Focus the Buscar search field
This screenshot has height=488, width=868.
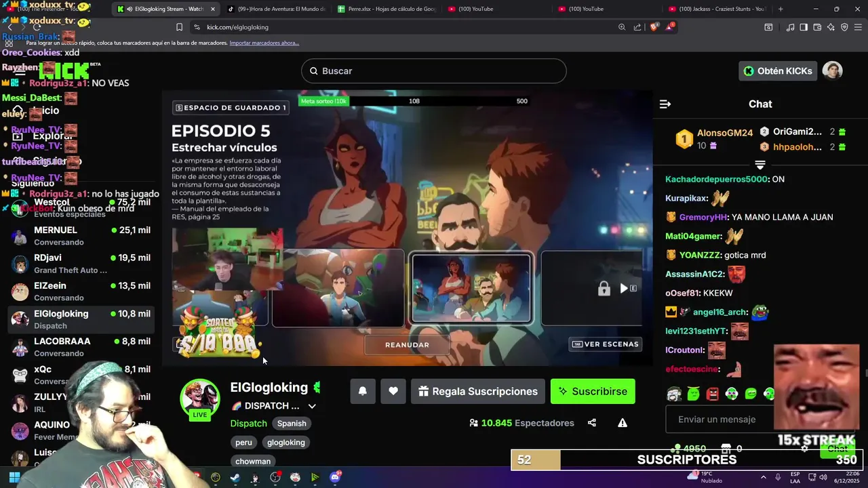point(434,71)
